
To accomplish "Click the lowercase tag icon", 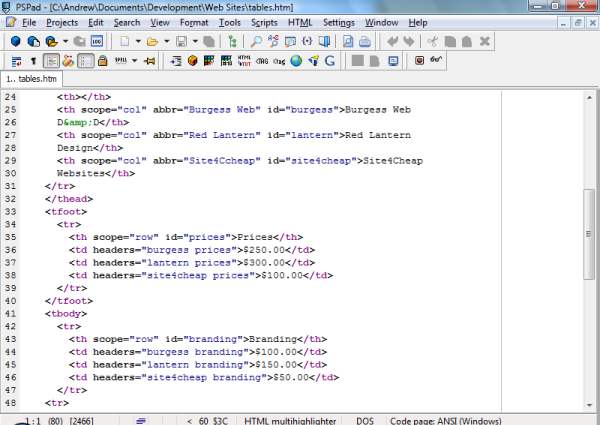I will pos(279,61).
